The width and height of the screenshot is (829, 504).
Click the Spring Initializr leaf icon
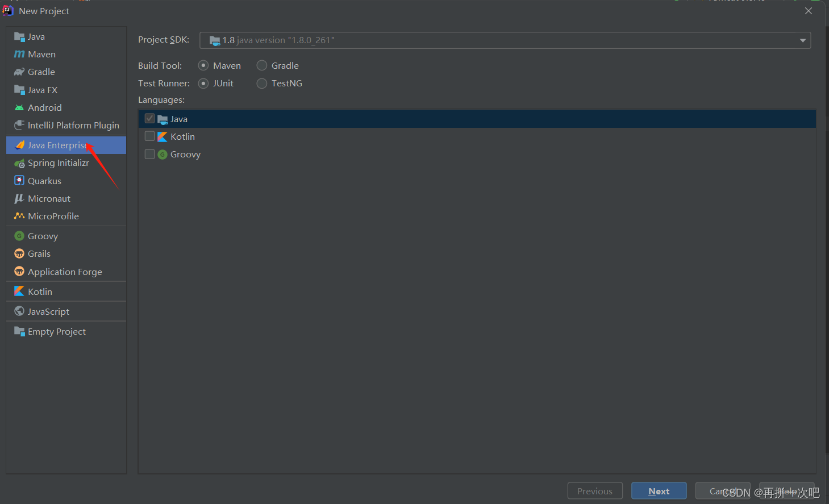pos(19,163)
